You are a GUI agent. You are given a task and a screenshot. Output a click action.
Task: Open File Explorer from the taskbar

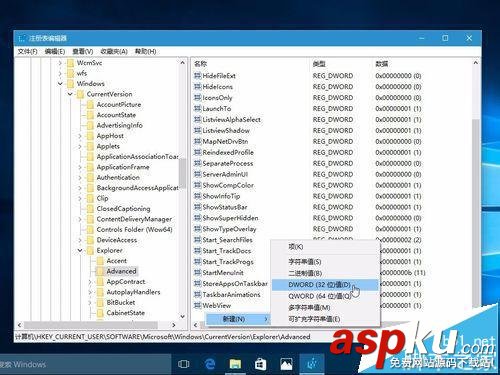tap(235, 364)
